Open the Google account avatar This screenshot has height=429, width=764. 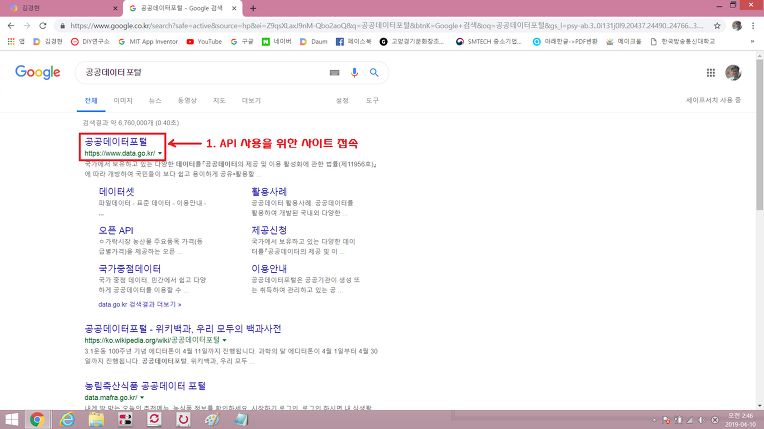(733, 72)
